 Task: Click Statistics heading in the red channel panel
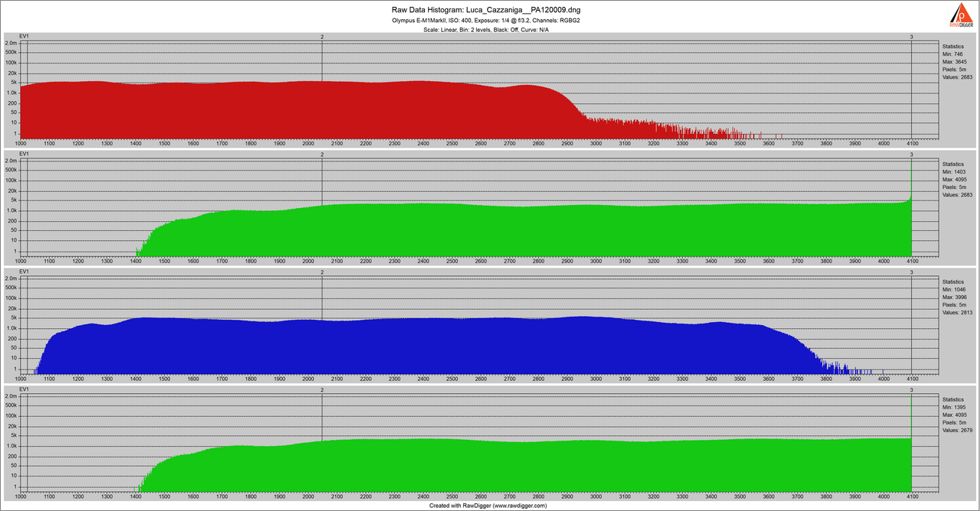(x=953, y=47)
